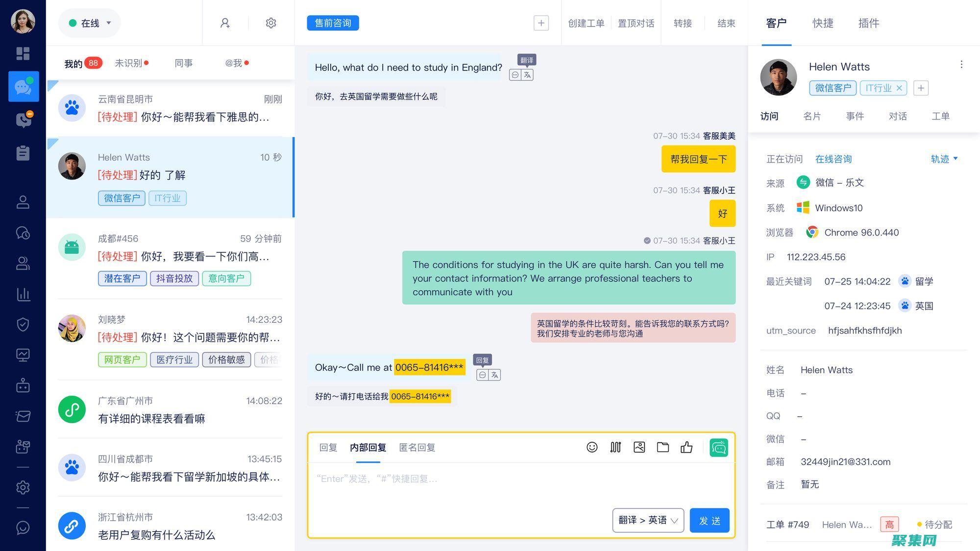Open the emoji picker in the reply toolbar

[592, 447]
